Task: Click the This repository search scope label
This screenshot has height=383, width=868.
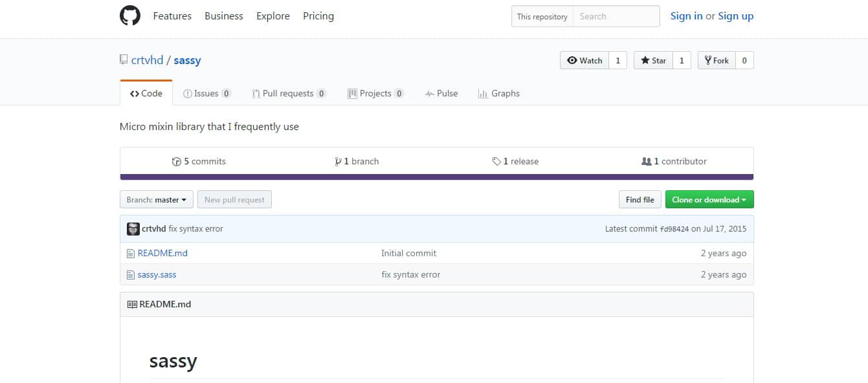Action: click(x=542, y=16)
